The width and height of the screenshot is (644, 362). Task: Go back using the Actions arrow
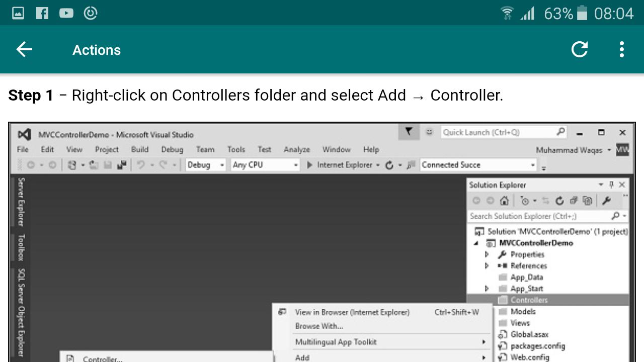24,49
